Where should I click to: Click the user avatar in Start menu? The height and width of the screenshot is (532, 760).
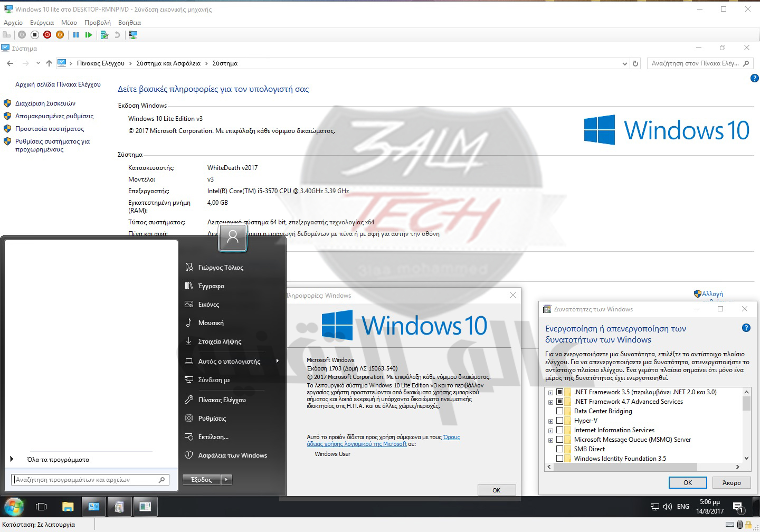[x=233, y=237]
